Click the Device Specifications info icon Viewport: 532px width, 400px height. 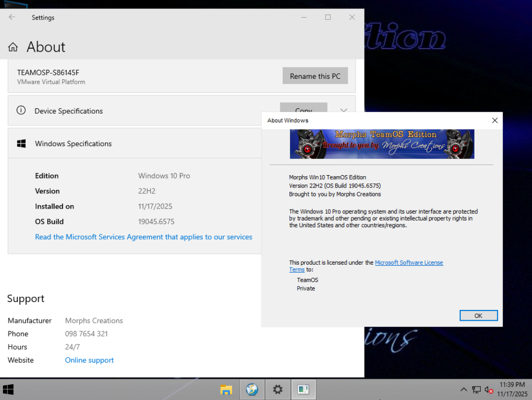tap(21, 111)
